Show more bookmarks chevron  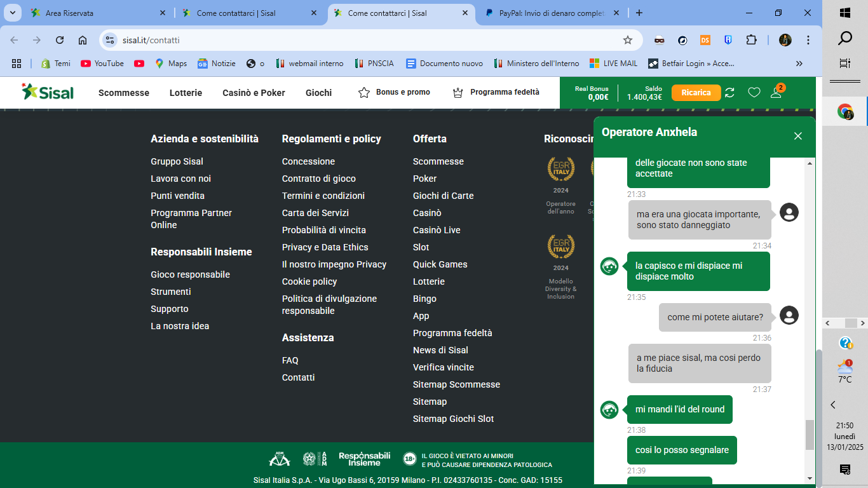(x=799, y=64)
